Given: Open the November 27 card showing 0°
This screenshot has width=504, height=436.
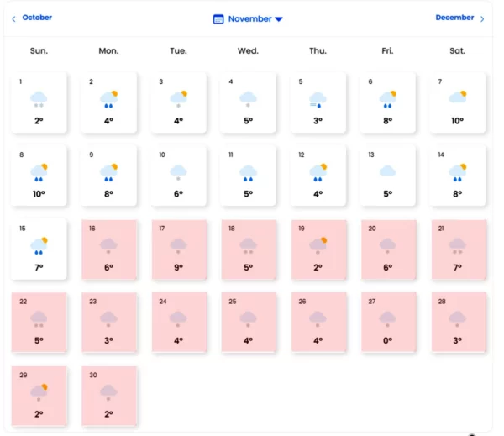Looking at the screenshot, I should click(388, 323).
